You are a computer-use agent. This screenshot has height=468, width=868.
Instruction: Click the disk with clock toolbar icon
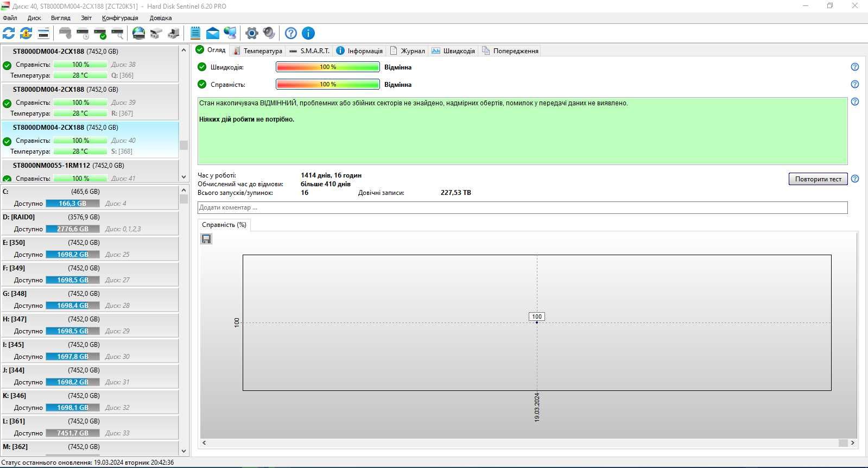[83, 33]
